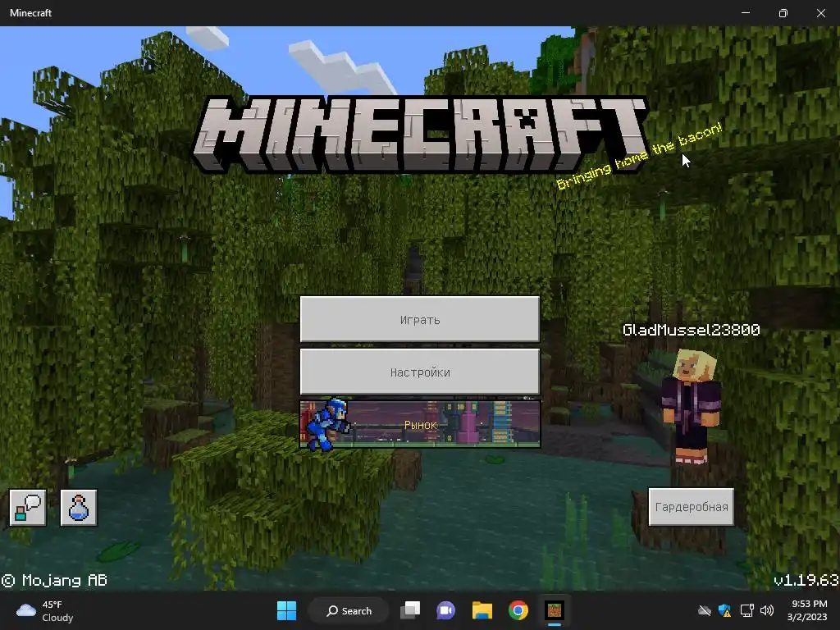The height and width of the screenshot is (630, 840).
Task: Click the v1.19.63 version text
Action: click(x=806, y=580)
